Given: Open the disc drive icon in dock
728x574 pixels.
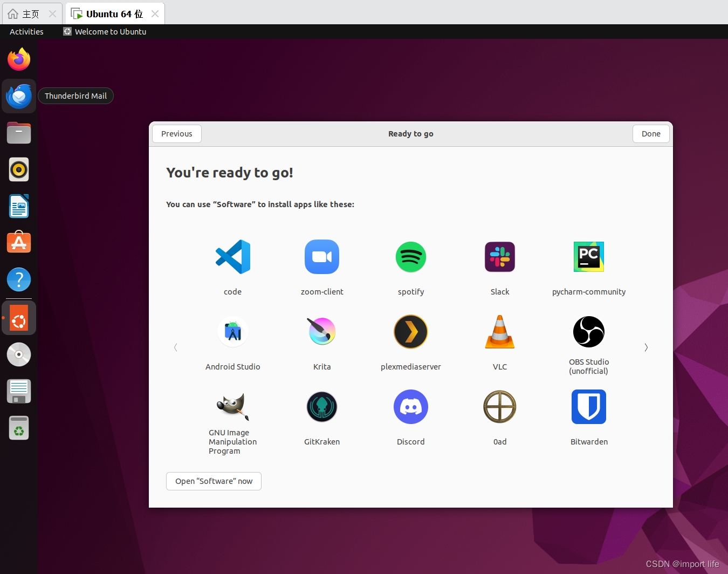Looking at the screenshot, I should tap(19, 354).
